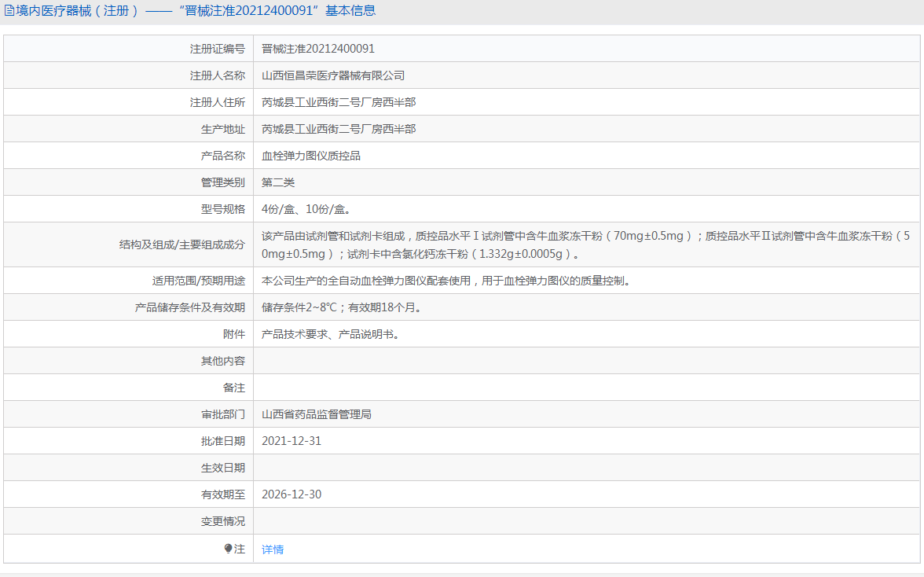This screenshot has height=577, width=924.
Task: Select approval date 2021-12-31
Action: tap(291, 441)
